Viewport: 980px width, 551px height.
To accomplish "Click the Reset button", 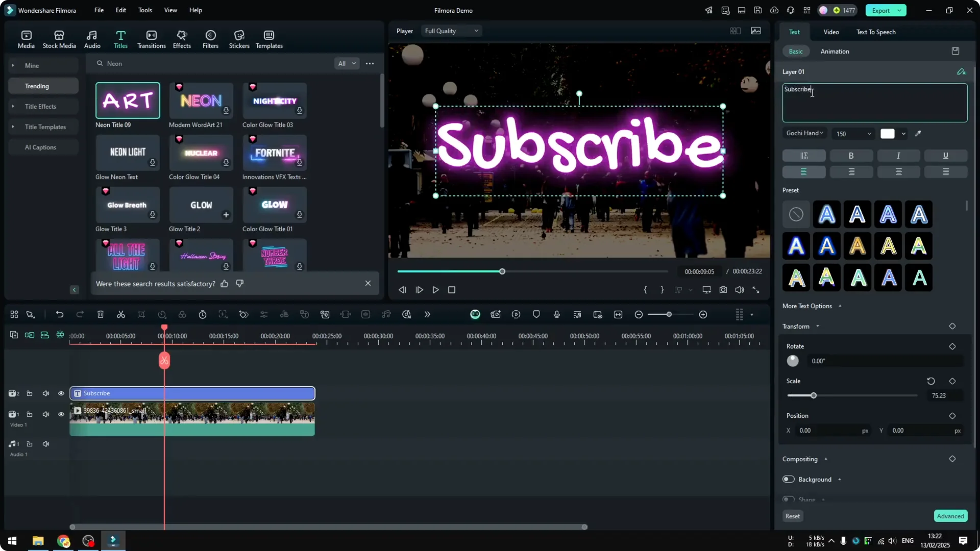I will click(x=793, y=516).
